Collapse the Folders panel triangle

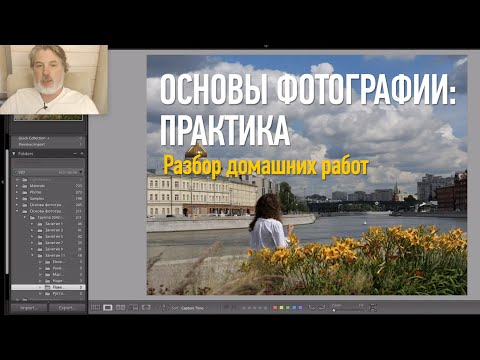point(14,154)
